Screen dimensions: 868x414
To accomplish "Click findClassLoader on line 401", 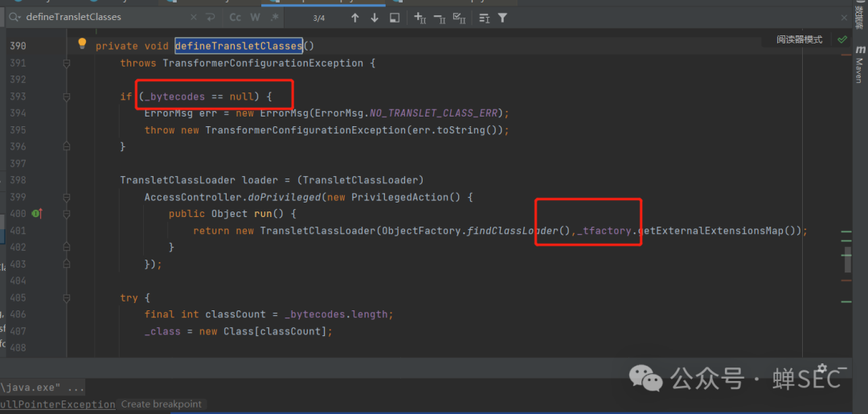I will tap(512, 231).
